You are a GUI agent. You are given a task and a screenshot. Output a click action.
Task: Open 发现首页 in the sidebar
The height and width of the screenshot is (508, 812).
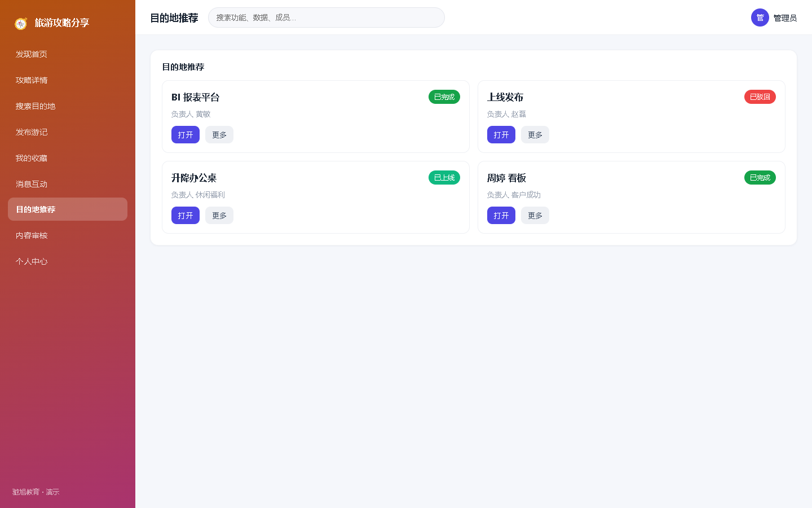tap(68, 54)
